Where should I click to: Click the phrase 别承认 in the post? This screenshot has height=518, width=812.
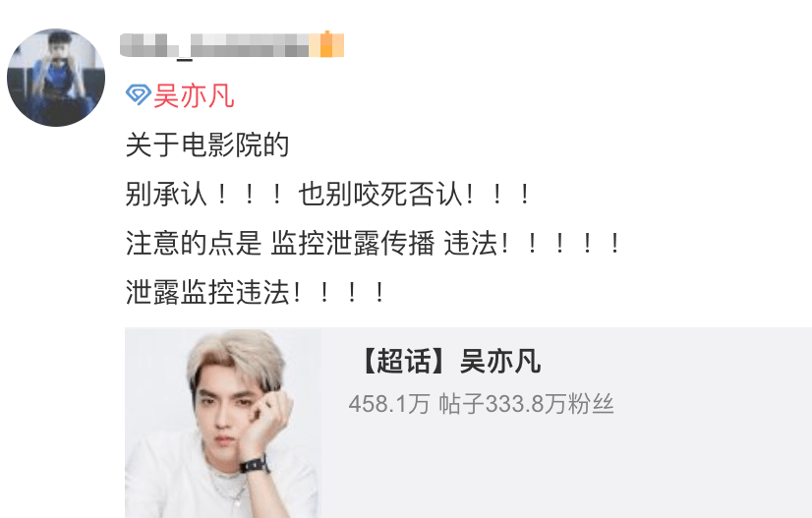click(166, 195)
